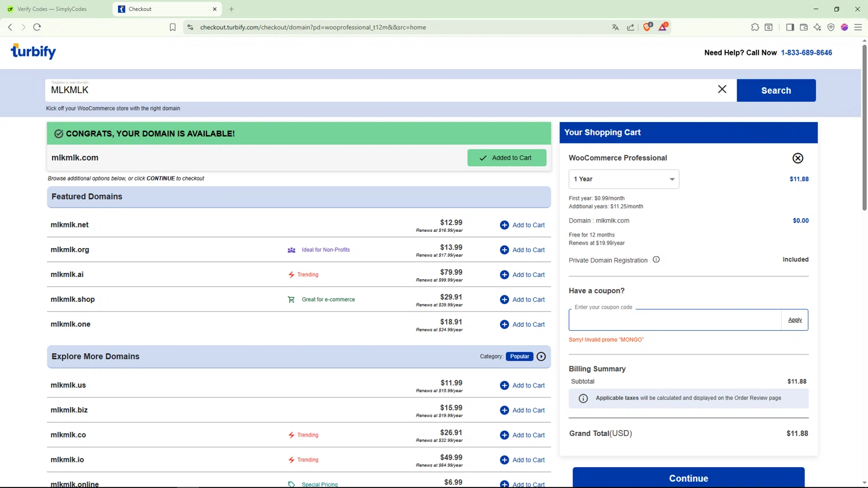
Task: Clear the domain search field with X
Action: (x=722, y=89)
